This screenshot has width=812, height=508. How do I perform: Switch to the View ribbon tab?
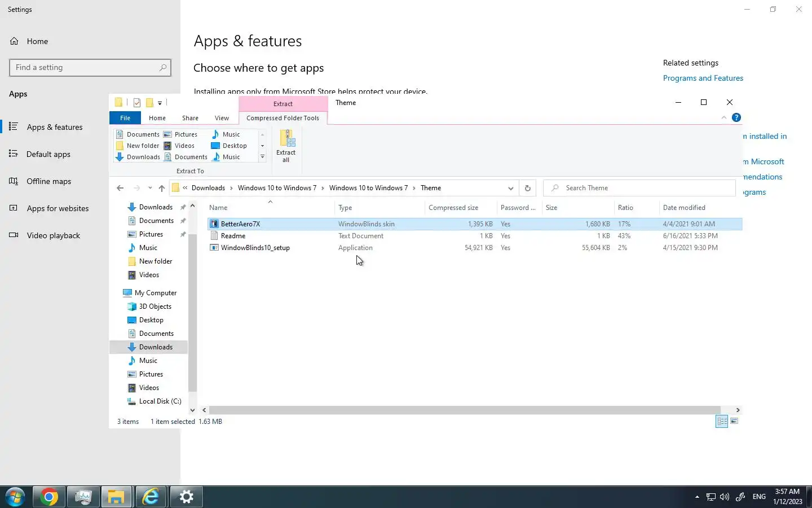(x=222, y=118)
